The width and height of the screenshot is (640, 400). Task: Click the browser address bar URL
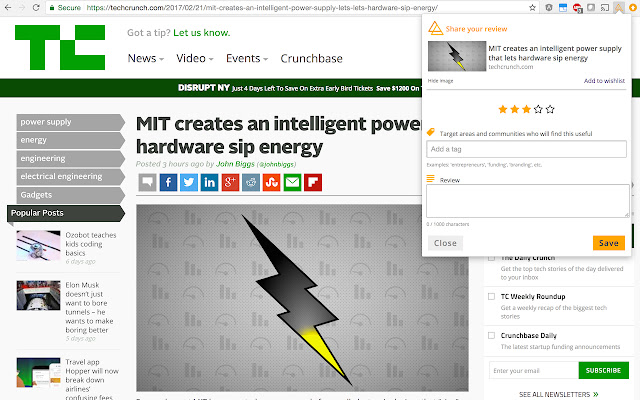pos(262,7)
